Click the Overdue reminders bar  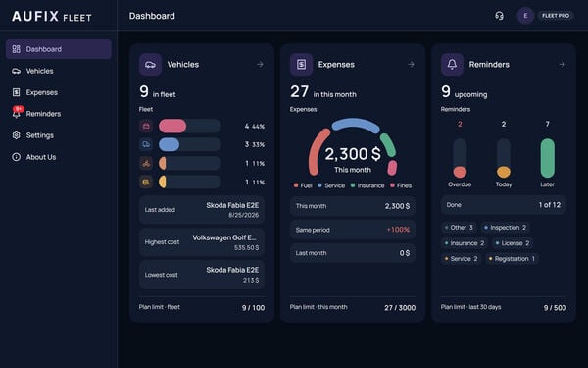(460, 158)
